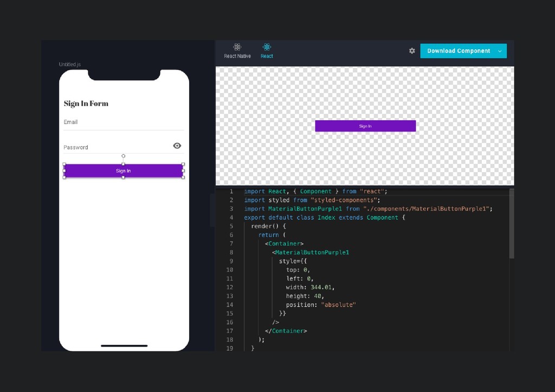Click the 'height: 40' code line
The image size is (555, 392).
[305, 296]
